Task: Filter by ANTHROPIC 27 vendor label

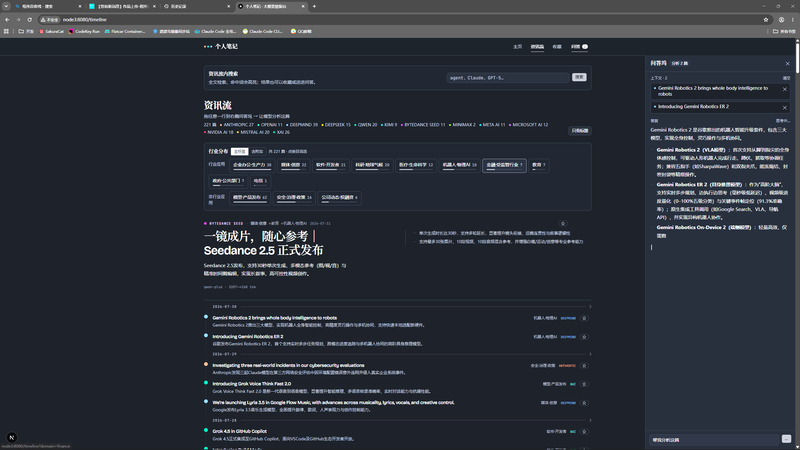Action: coord(237,124)
